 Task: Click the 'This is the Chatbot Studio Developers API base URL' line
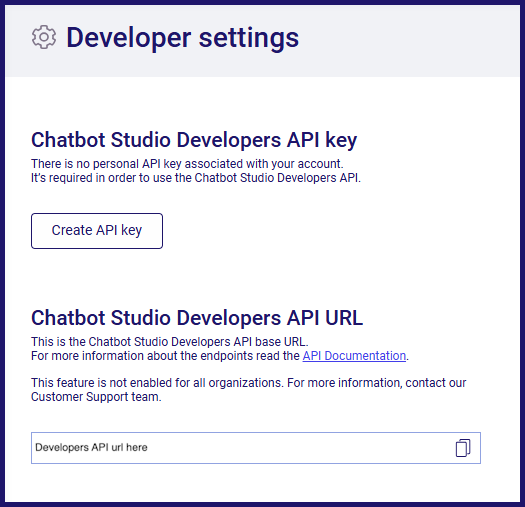[x=170, y=342]
